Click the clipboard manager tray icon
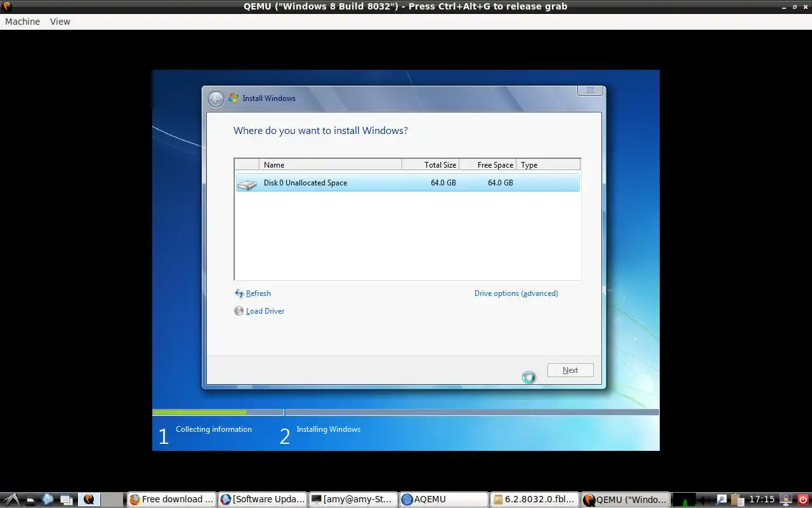 737,500
